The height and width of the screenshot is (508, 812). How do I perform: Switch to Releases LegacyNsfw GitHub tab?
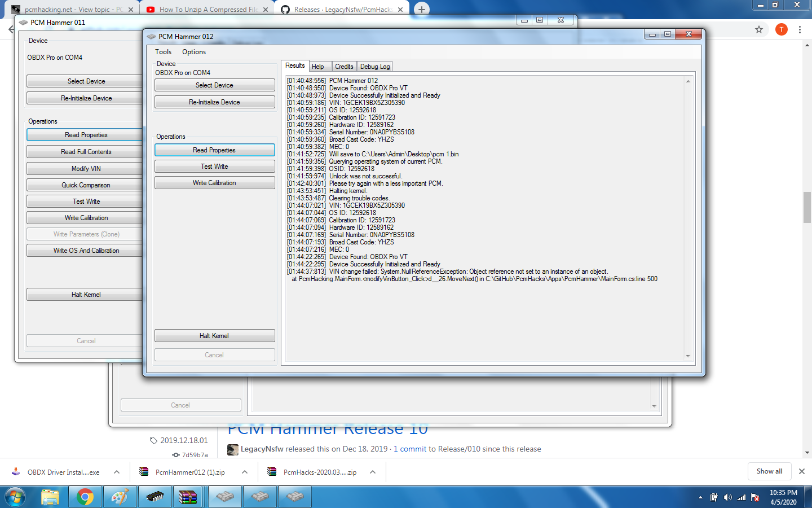343,10
